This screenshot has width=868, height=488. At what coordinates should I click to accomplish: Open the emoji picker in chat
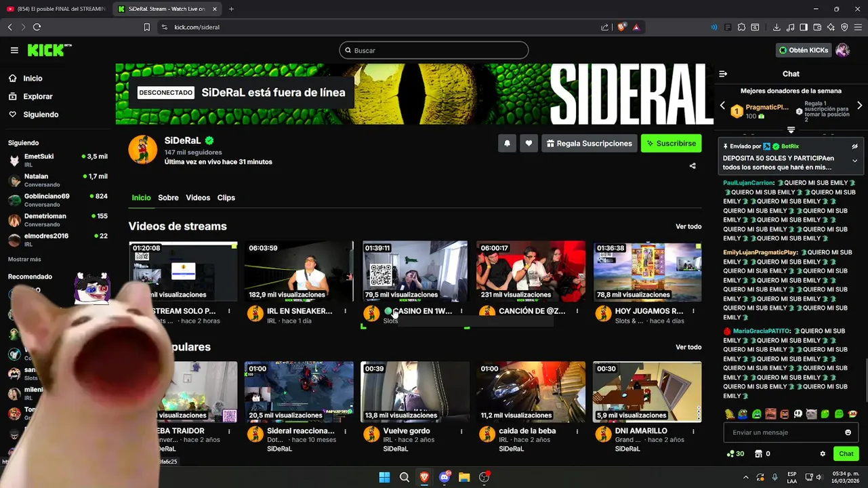(x=848, y=432)
